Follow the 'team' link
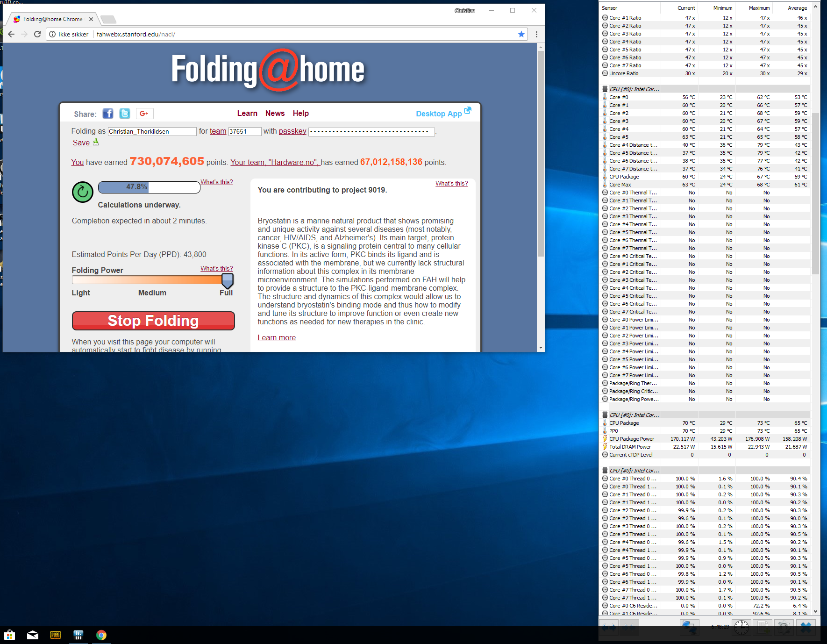The image size is (827, 644). click(x=218, y=131)
